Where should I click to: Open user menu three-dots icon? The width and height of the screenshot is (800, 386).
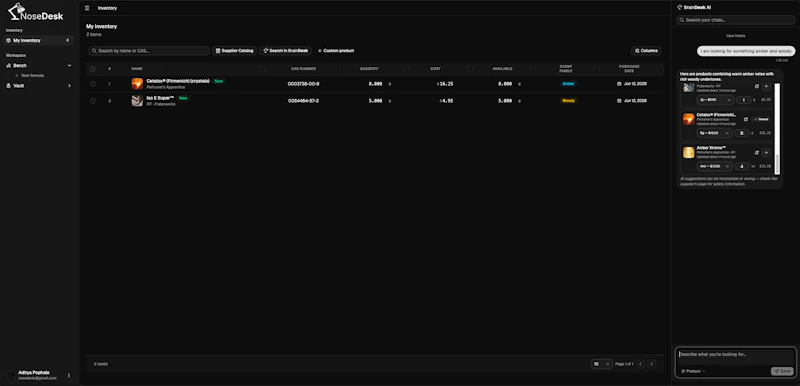click(x=69, y=375)
